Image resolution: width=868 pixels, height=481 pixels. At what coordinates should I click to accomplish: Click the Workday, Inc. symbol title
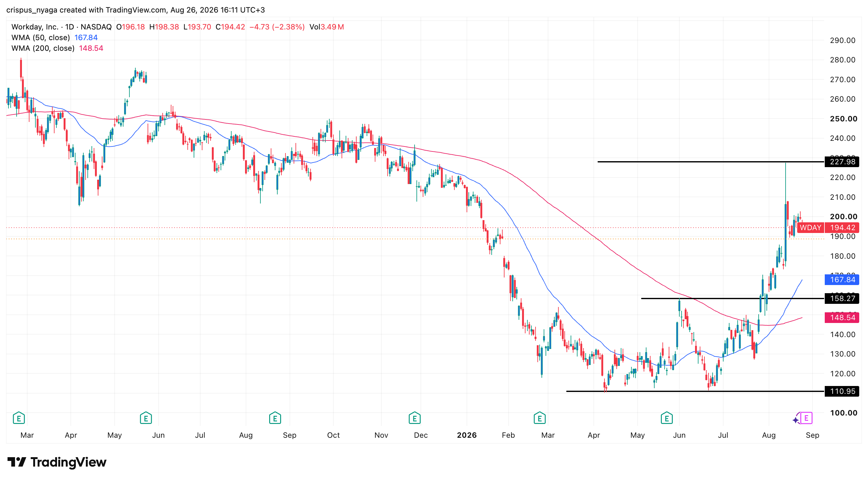click(x=35, y=27)
